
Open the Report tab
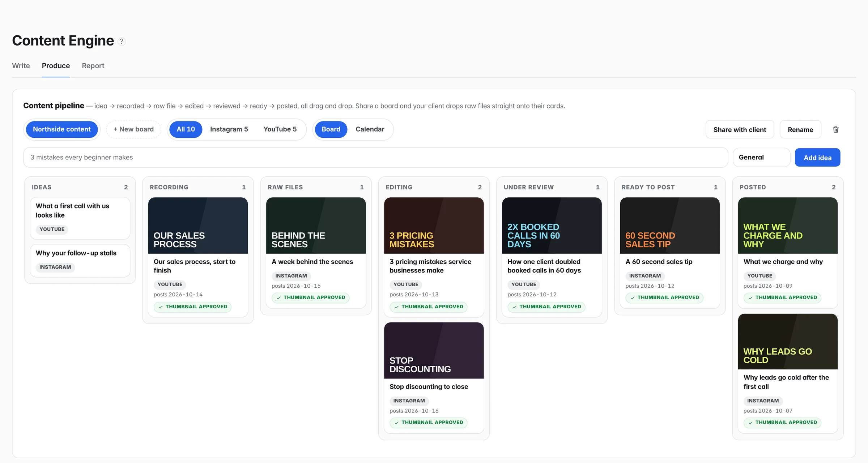[x=93, y=66]
